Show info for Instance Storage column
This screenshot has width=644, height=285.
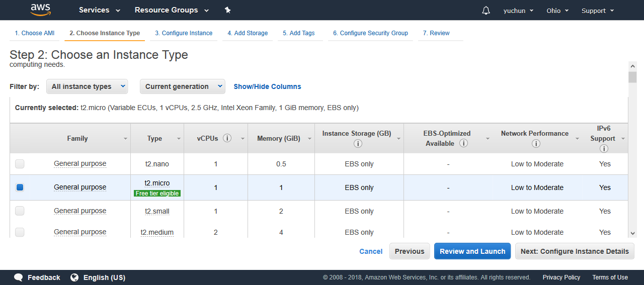pos(358,143)
